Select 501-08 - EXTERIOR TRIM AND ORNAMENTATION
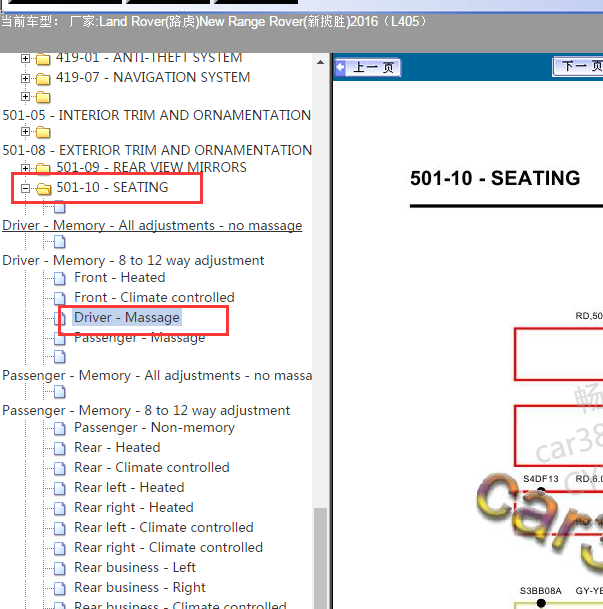This screenshot has height=609, width=603. (157, 150)
